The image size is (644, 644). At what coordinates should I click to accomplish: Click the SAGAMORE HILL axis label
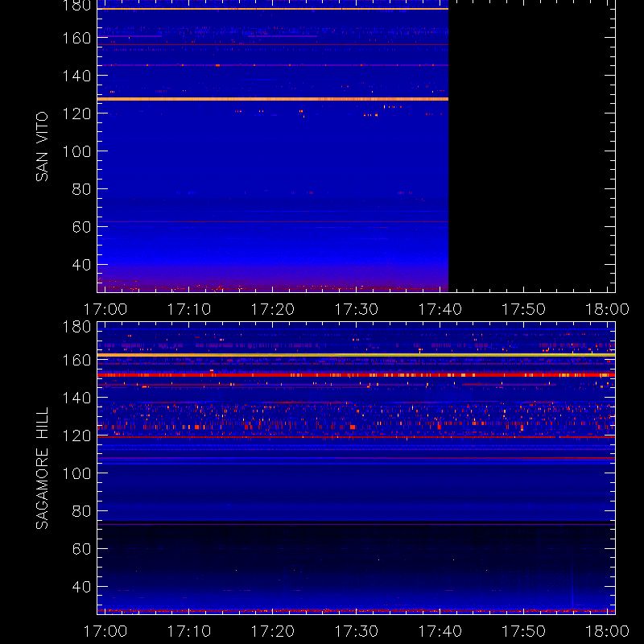click(42, 469)
